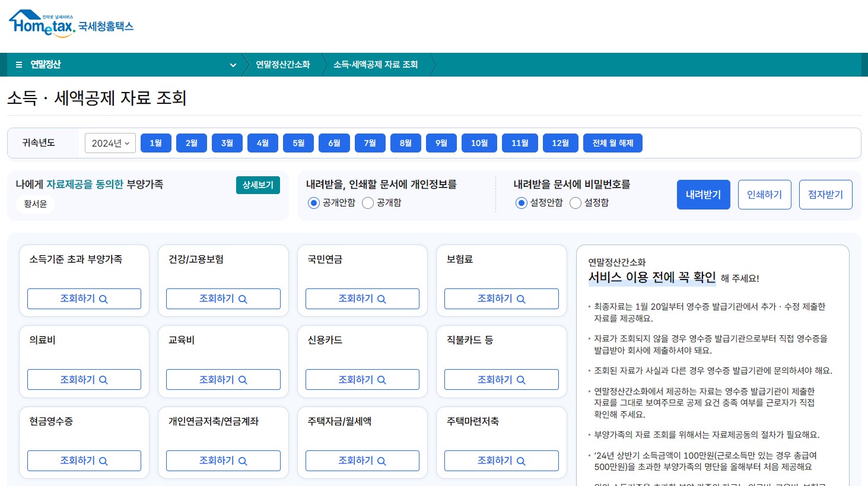Open the 2024년 year dropdown
The height and width of the screenshot is (486, 868).
point(110,142)
